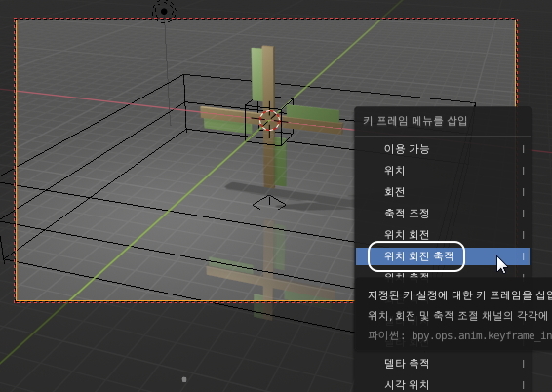Viewport: 552px width, 392px height.
Task: Click the 키 프레임 메뉴를 삽입 menu title
Action: tap(414, 121)
